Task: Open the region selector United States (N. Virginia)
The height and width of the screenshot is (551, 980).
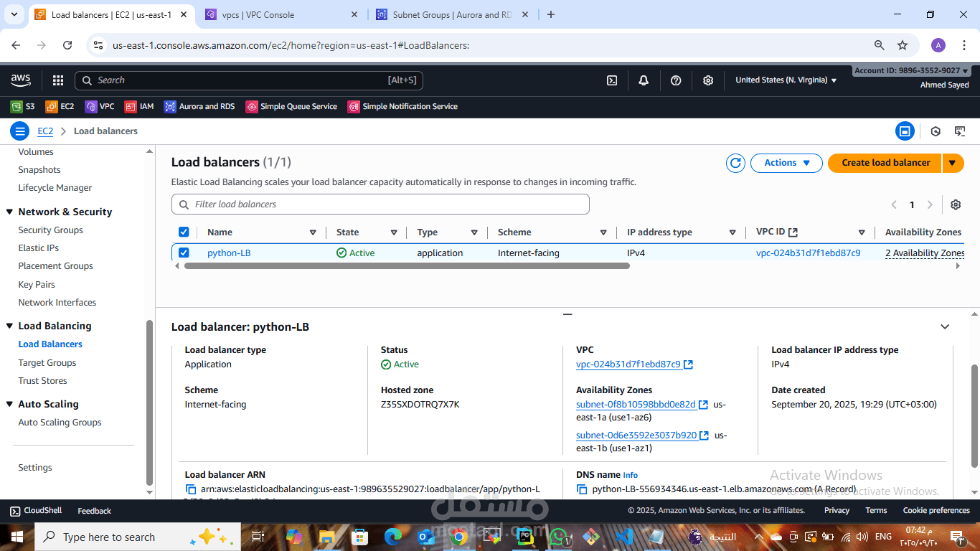Action: click(x=786, y=80)
